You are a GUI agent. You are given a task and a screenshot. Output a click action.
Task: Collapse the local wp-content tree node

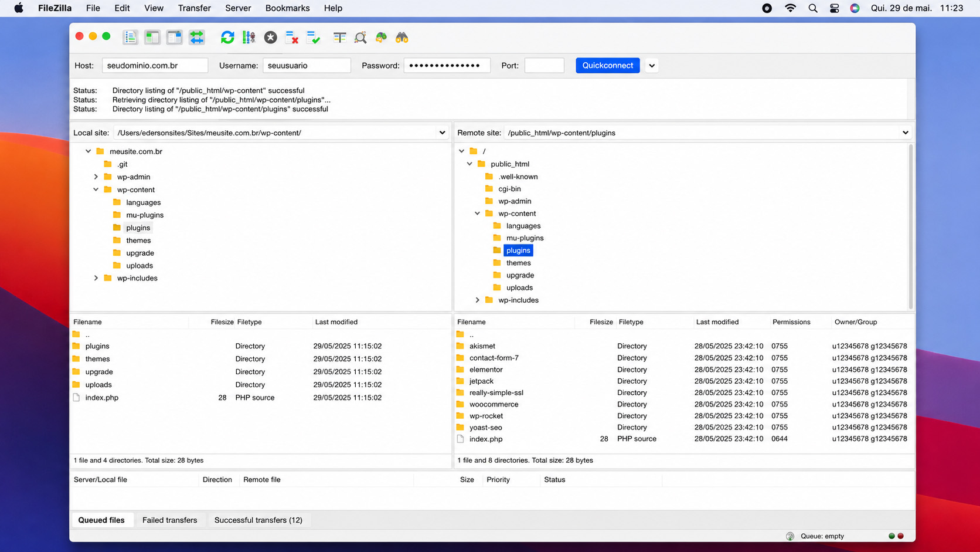pos(96,189)
